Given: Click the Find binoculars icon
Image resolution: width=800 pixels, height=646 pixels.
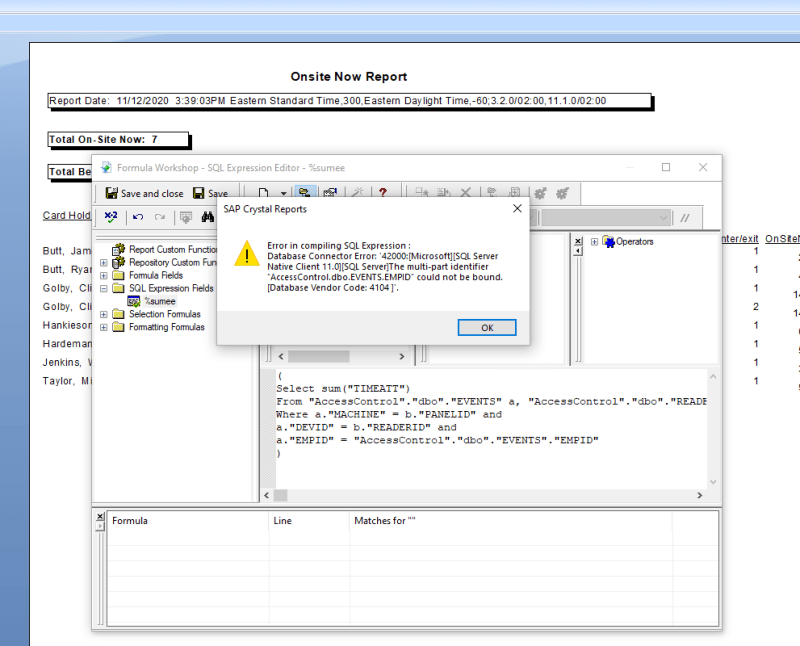Looking at the screenshot, I should pos(207,217).
